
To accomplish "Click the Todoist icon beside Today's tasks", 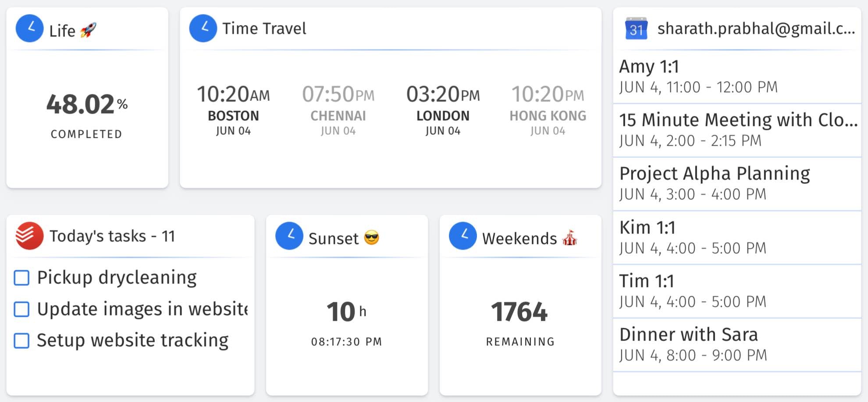I will (29, 236).
